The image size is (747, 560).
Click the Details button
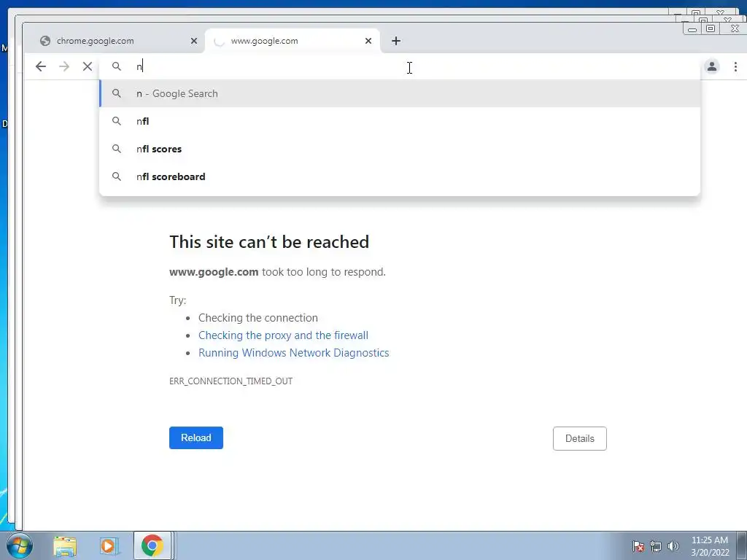pyautogui.click(x=579, y=438)
